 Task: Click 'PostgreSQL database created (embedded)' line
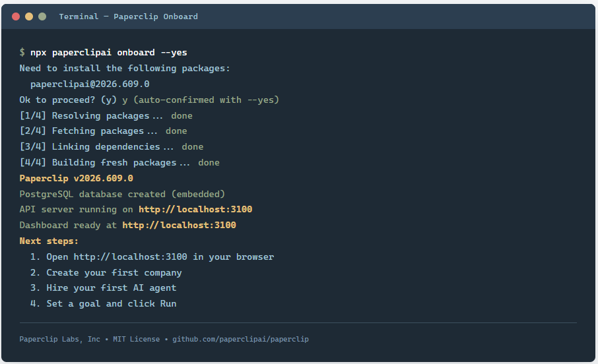(122, 194)
